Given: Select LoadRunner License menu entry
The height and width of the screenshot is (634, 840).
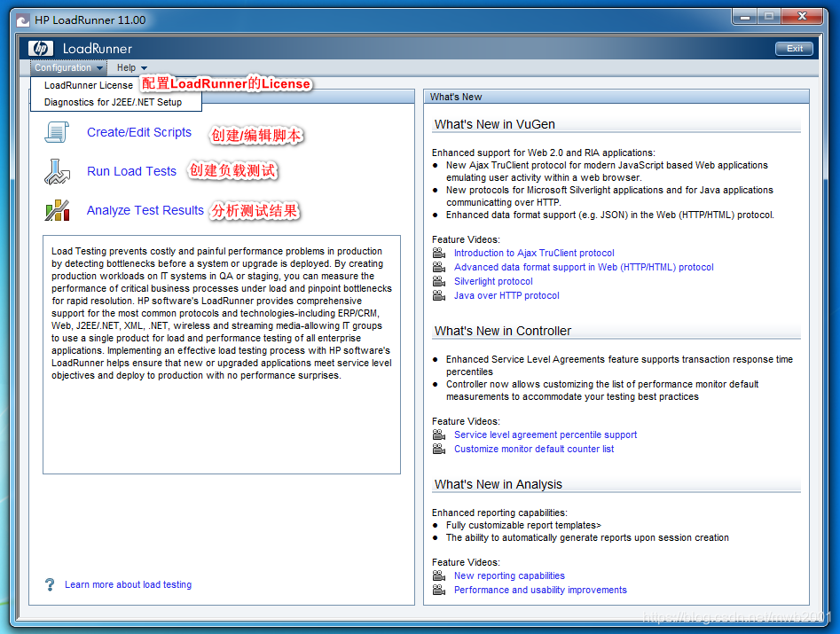Looking at the screenshot, I should tap(89, 85).
